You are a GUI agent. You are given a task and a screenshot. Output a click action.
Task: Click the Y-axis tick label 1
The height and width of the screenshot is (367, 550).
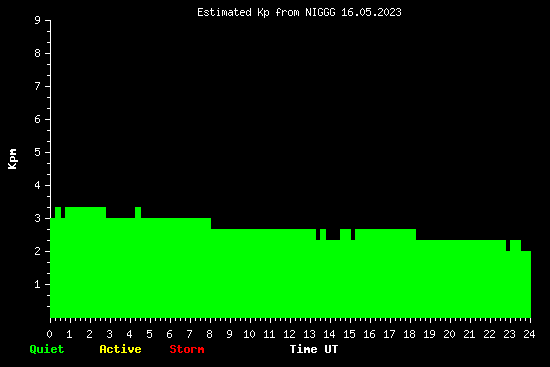(38, 284)
